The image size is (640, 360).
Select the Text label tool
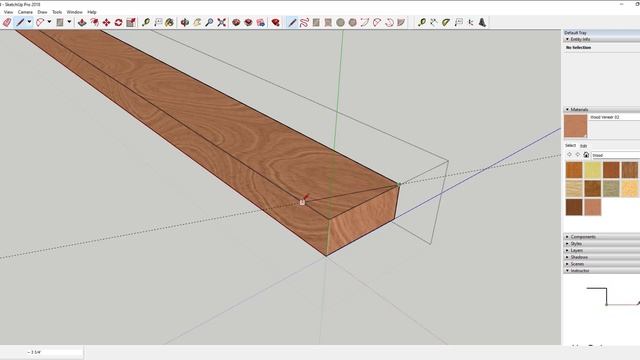point(158,22)
